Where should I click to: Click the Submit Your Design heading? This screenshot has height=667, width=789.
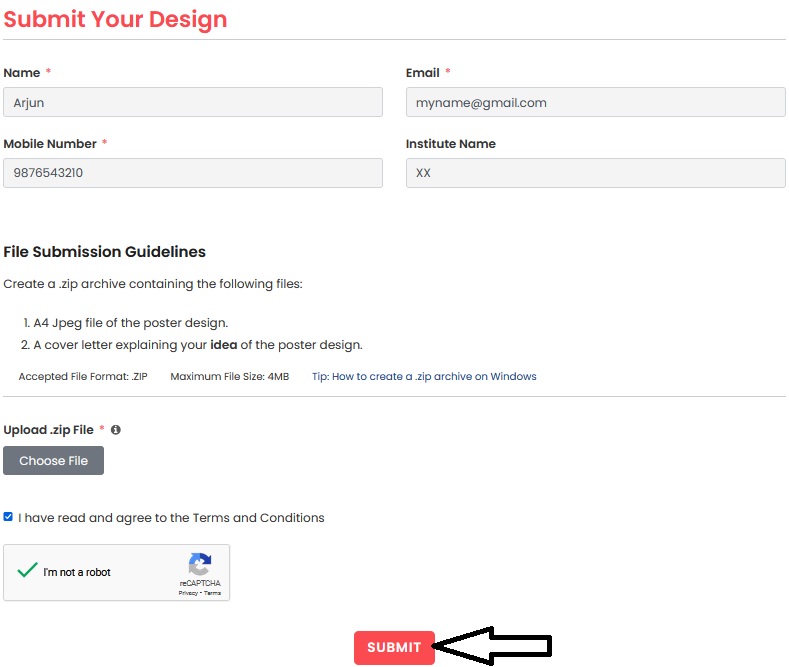(115, 19)
